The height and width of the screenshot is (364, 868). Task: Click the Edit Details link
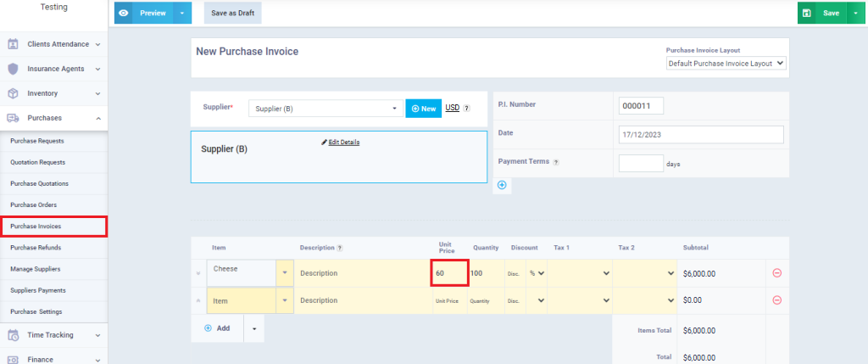(341, 142)
